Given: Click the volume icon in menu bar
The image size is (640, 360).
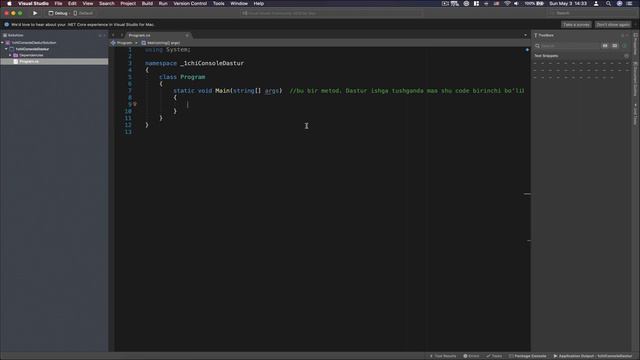Looking at the screenshot, I should 516,3.
